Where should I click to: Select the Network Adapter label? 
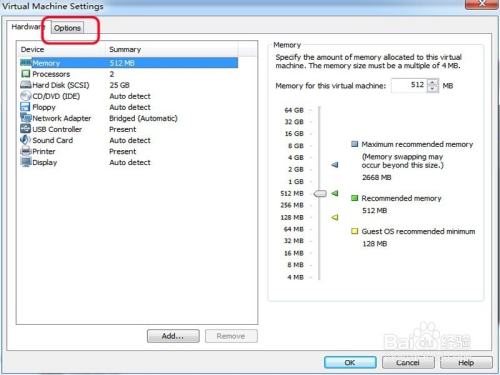click(x=62, y=118)
